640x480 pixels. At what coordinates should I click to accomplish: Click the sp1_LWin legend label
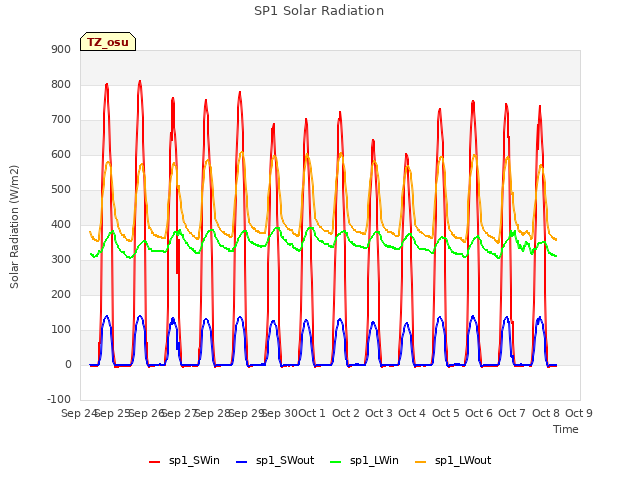(x=374, y=460)
